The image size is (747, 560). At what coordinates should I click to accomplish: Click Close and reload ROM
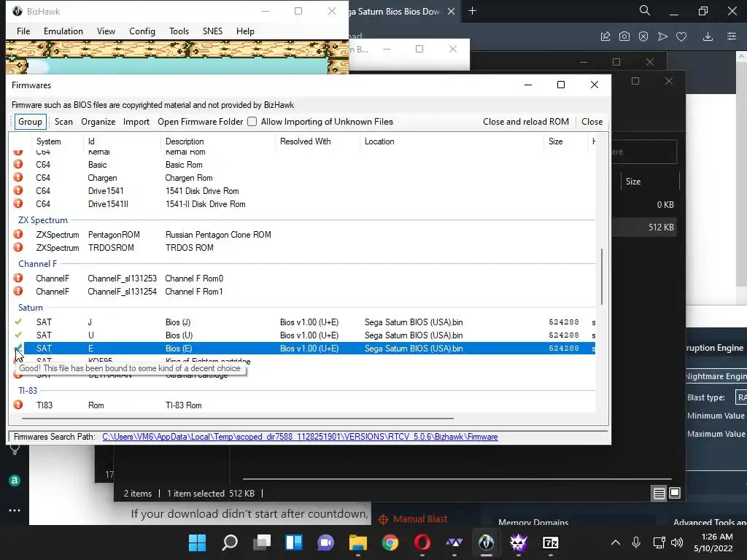[526, 122]
